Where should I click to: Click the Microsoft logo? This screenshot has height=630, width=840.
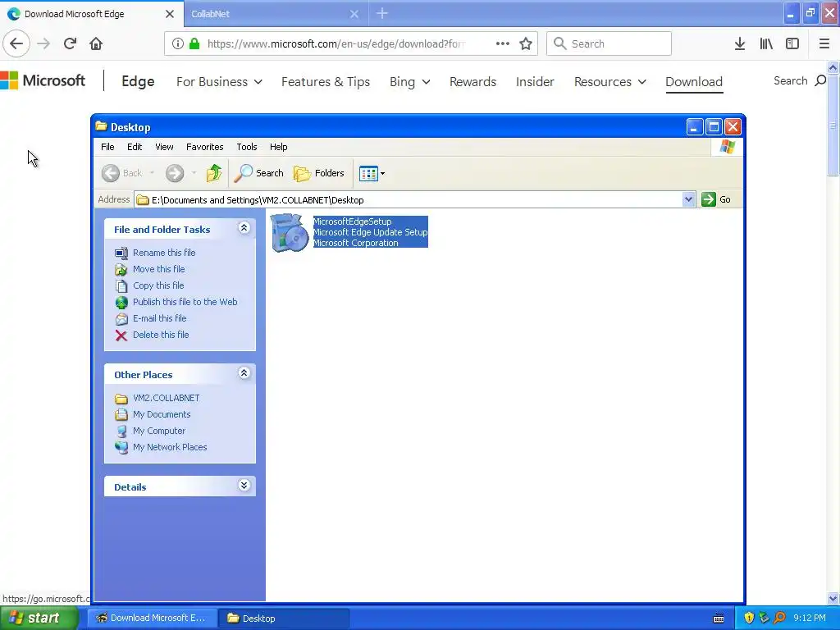(x=43, y=81)
